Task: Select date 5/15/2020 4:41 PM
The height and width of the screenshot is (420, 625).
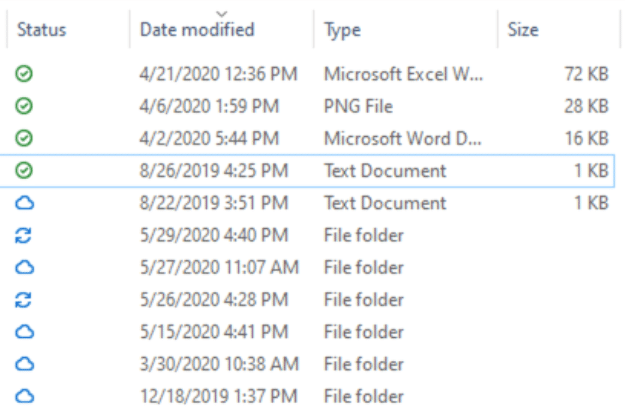Action: pyautogui.click(x=214, y=332)
